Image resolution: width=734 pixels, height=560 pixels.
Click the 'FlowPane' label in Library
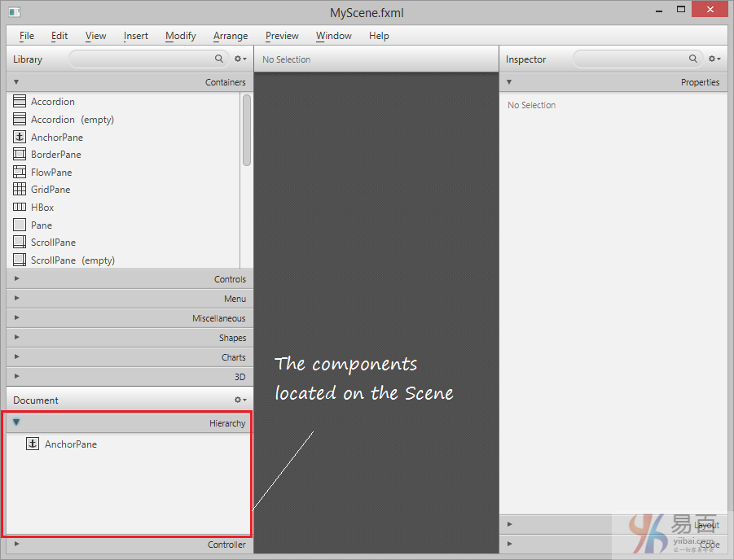[x=51, y=173]
